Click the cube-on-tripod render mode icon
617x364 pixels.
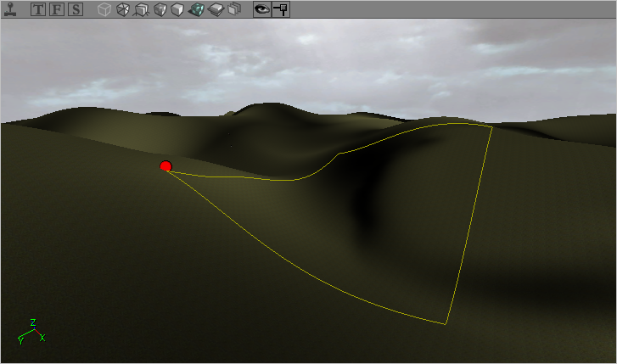click(x=142, y=10)
